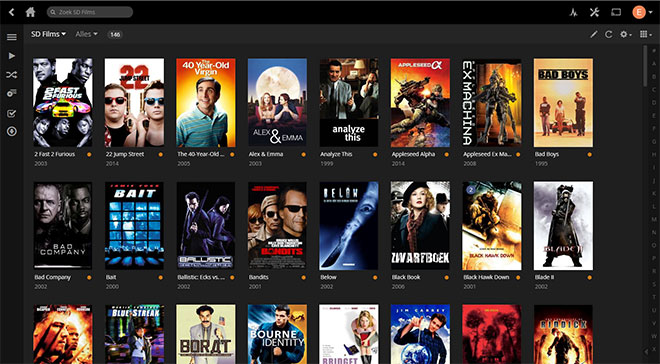Click the circular download icon in sidebar

coord(12,132)
